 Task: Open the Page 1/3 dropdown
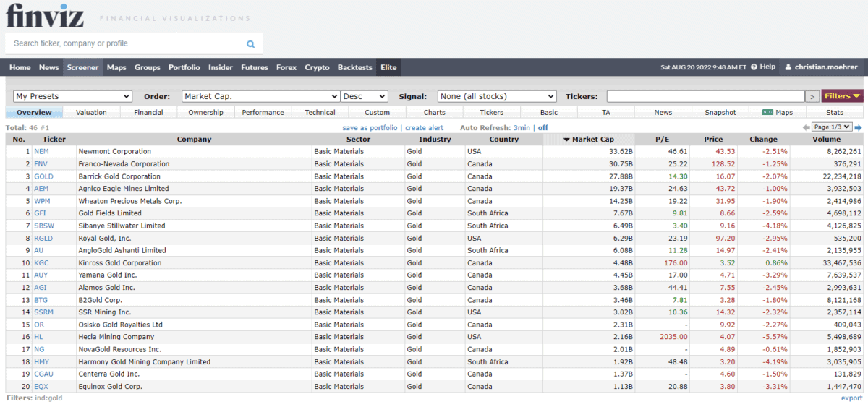[833, 127]
